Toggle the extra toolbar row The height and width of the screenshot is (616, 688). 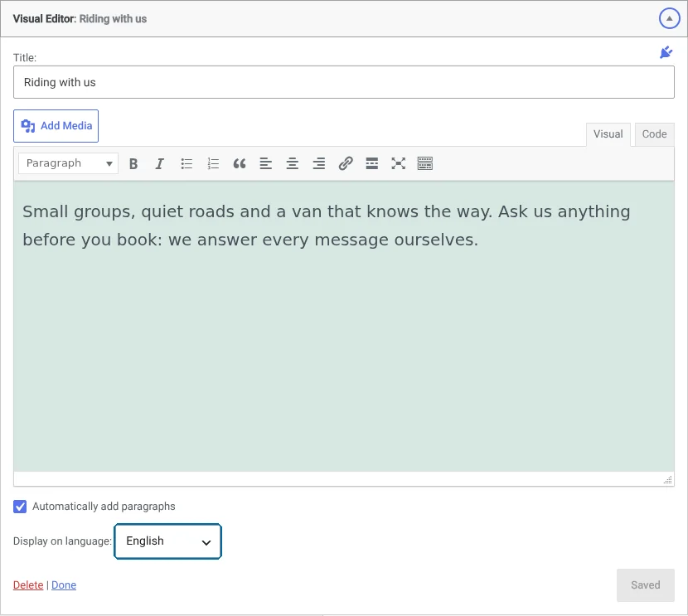[x=424, y=163]
